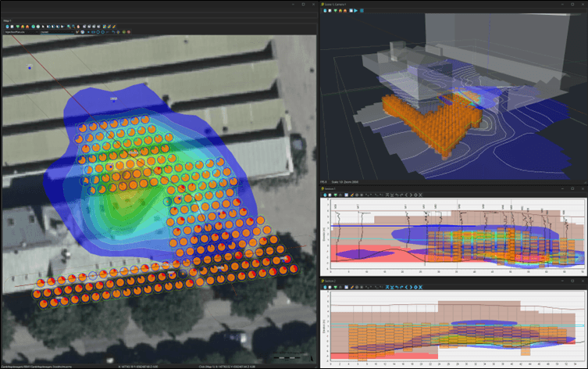Click the redo arrow in Section 1 toolbar

401,195
